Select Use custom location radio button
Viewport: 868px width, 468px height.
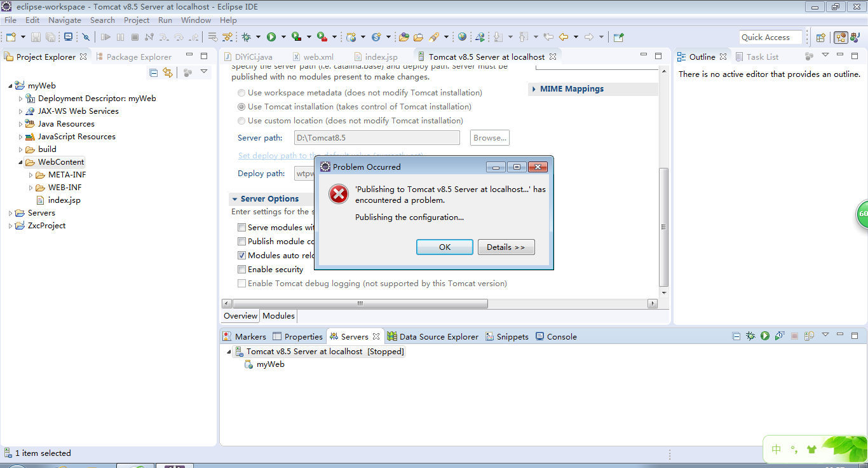[x=241, y=121]
